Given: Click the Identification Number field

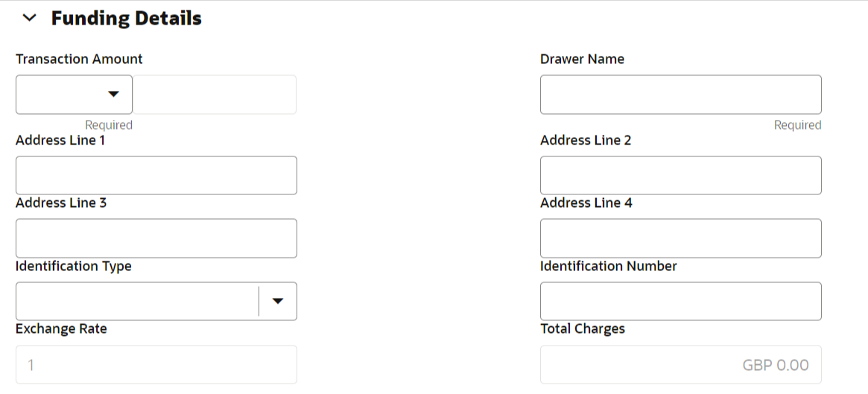Looking at the screenshot, I should (x=680, y=301).
